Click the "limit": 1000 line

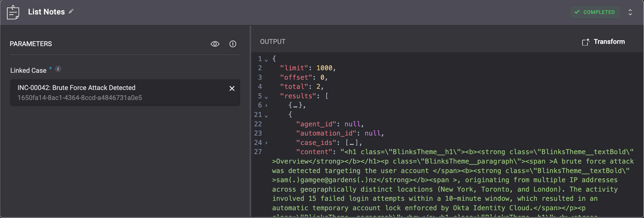308,68
